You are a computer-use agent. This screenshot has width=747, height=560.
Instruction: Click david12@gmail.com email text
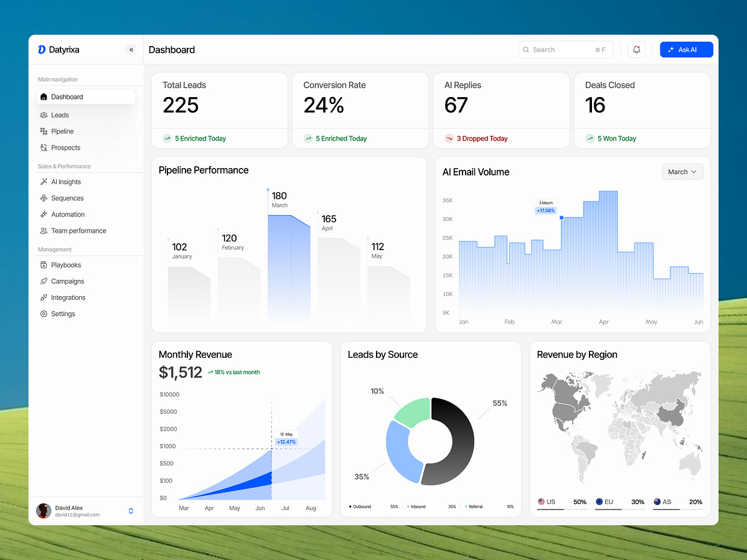click(77, 515)
